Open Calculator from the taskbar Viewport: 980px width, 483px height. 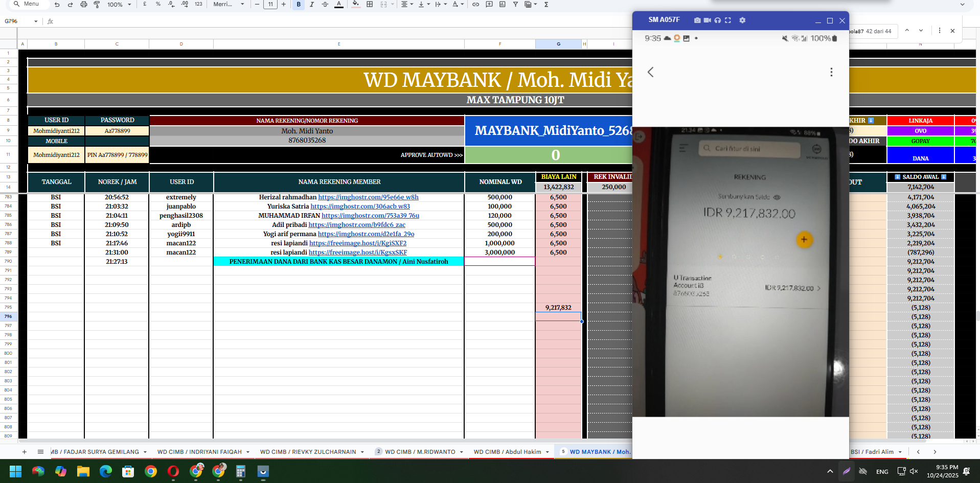pos(240,471)
